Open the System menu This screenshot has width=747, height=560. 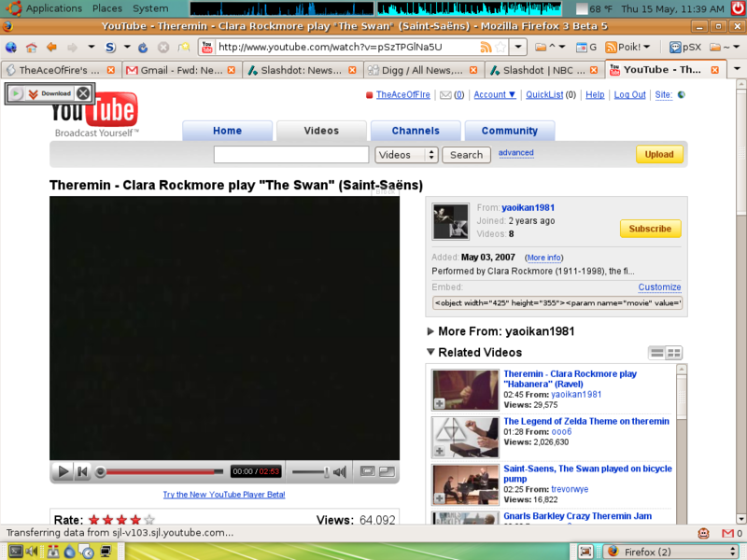(150, 8)
